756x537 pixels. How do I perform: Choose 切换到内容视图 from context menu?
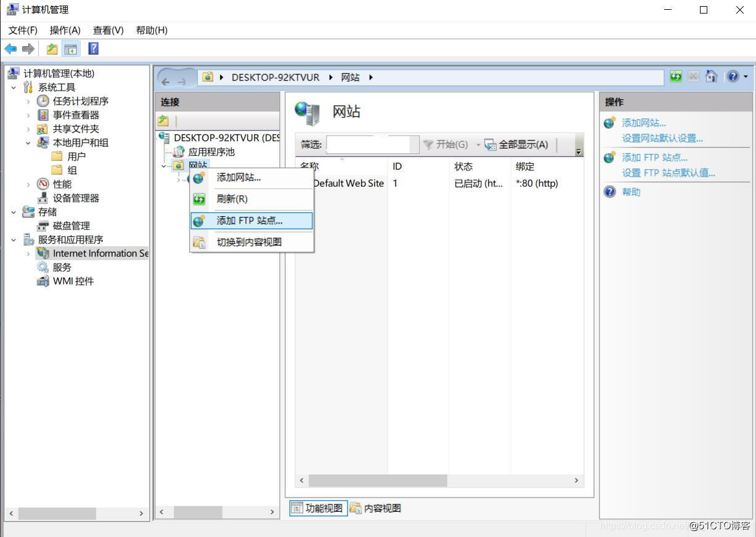click(251, 242)
